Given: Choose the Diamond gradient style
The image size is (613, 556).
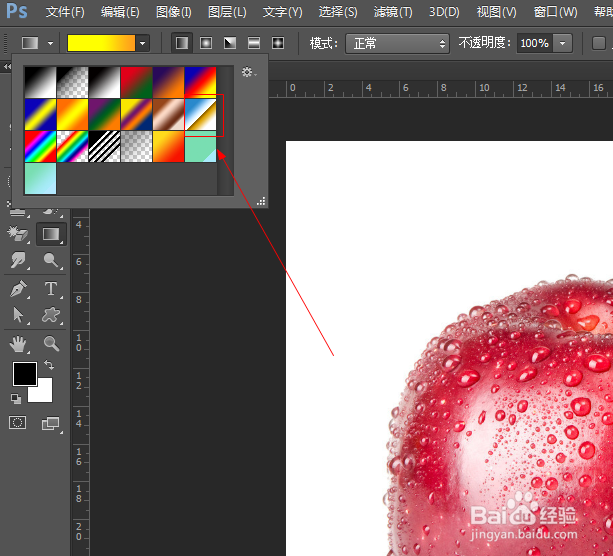Looking at the screenshot, I should click(x=278, y=43).
